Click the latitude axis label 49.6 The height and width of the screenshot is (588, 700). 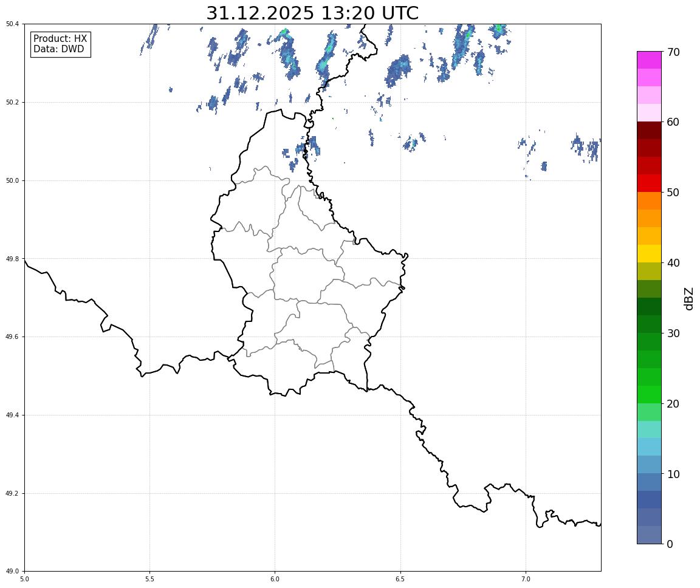12,337
